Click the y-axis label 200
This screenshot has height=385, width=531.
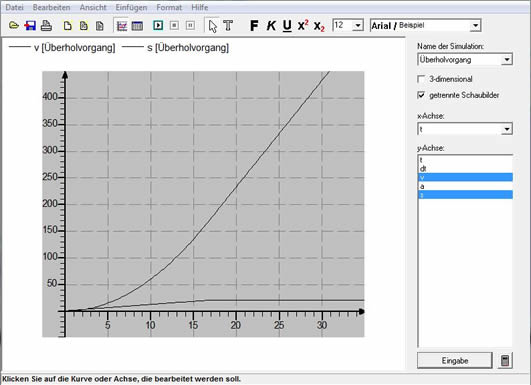click(x=50, y=204)
